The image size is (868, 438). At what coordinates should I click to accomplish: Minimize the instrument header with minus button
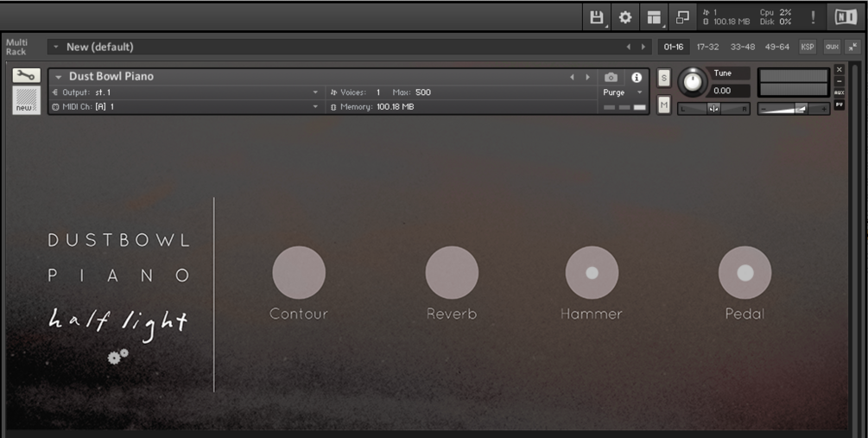[839, 81]
